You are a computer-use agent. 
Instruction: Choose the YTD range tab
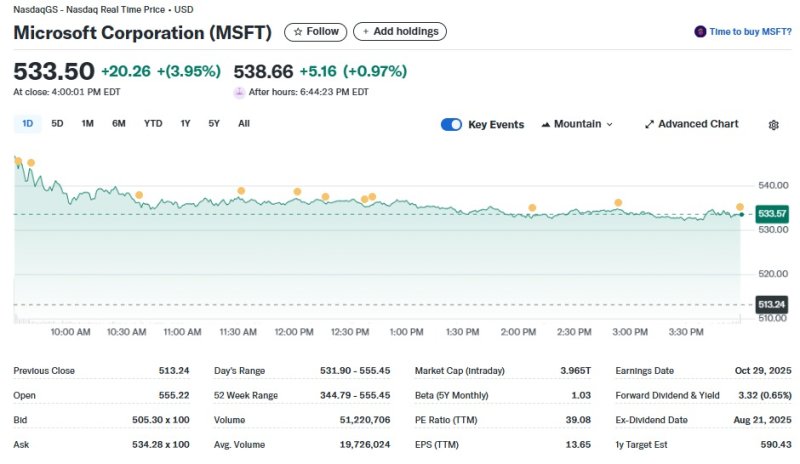click(x=153, y=124)
